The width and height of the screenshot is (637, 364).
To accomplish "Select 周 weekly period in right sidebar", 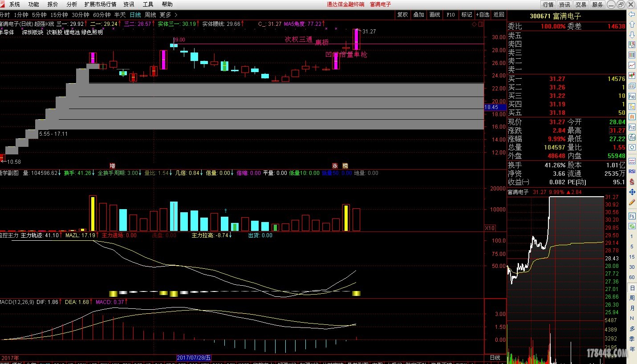I will (x=632, y=298).
